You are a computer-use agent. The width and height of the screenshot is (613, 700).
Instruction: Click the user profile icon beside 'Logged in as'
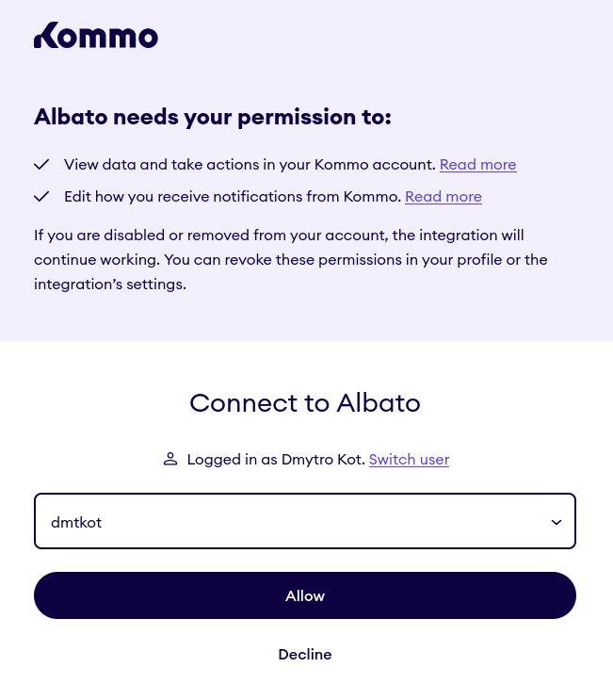(170, 459)
